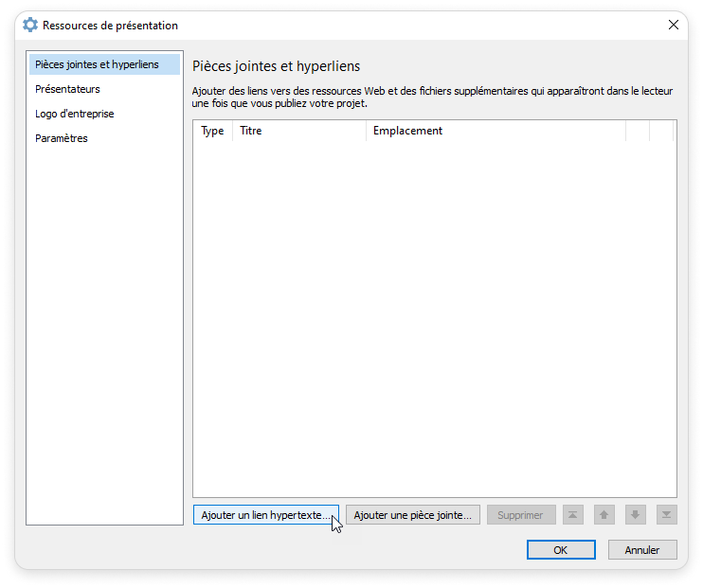
Task: Click the move-to-top arrow icon
Action: point(572,515)
